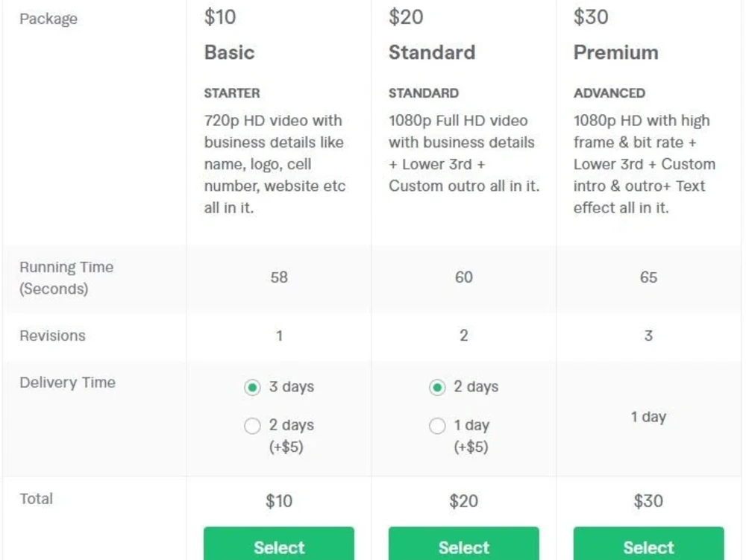
Task: Click the Premium 1 day delivery text
Action: [x=648, y=417]
